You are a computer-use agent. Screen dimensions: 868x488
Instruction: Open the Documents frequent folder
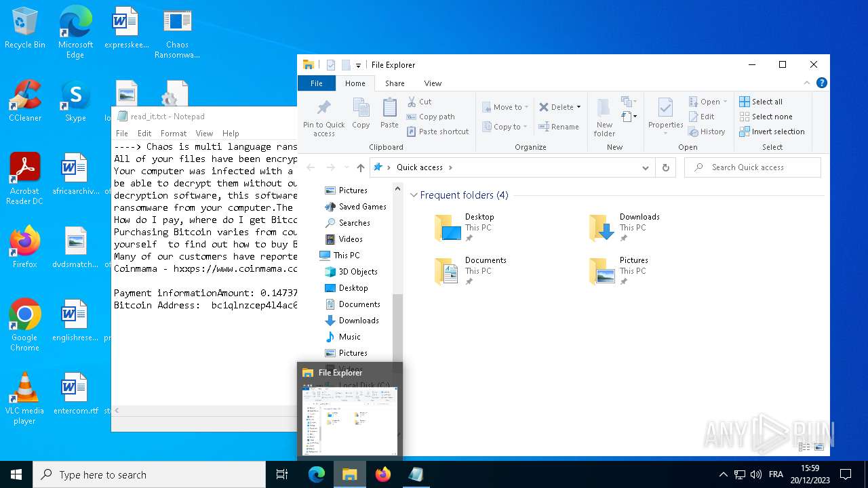(x=471, y=271)
